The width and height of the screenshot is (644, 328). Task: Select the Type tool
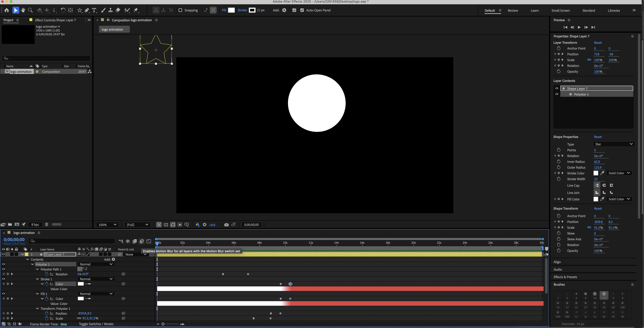click(94, 10)
